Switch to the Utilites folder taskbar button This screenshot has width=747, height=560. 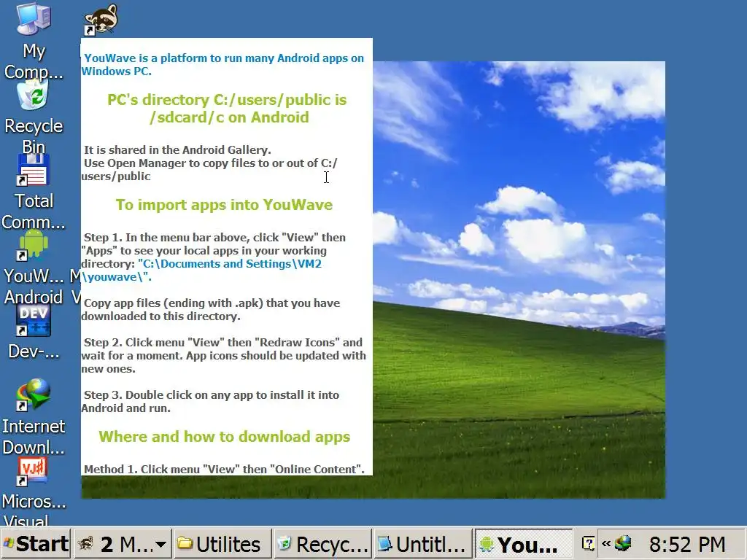point(222,544)
